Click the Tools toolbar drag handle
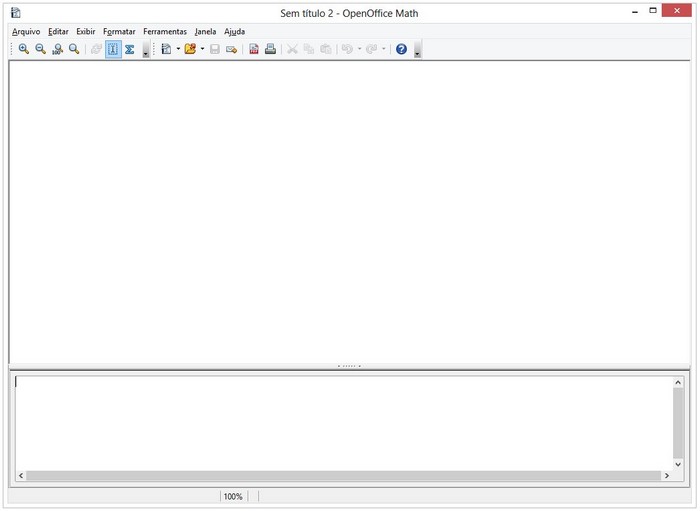 [12, 49]
